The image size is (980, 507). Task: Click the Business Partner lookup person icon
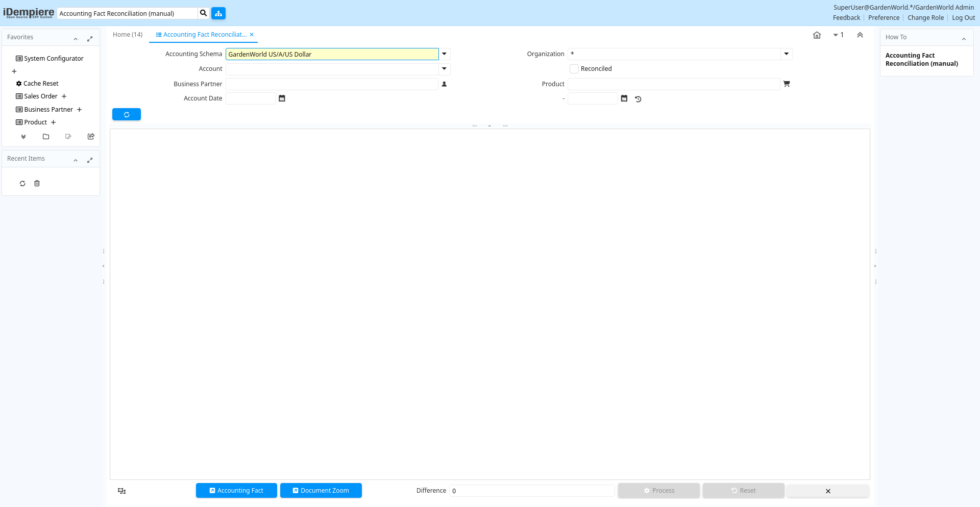pyautogui.click(x=444, y=84)
